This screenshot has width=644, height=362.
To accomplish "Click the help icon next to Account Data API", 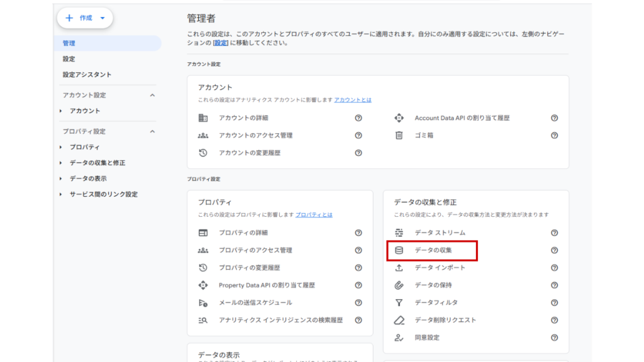I will pyautogui.click(x=553, y=118).
